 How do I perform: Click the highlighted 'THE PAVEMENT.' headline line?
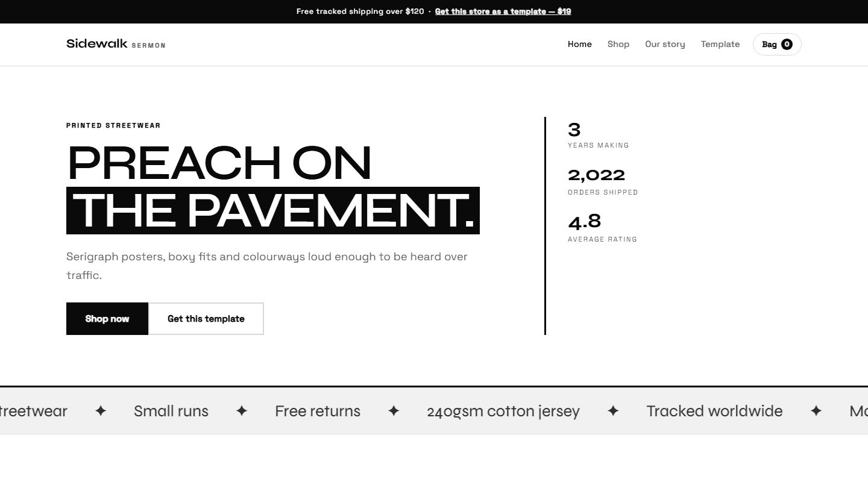(x=273, y=210)
